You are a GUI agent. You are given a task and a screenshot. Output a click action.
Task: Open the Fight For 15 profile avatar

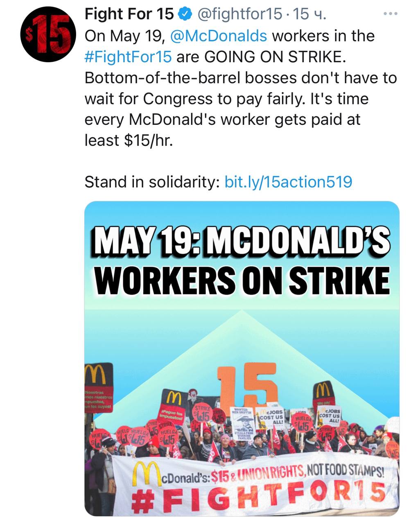pyautogui.click(x=49, y=35)
